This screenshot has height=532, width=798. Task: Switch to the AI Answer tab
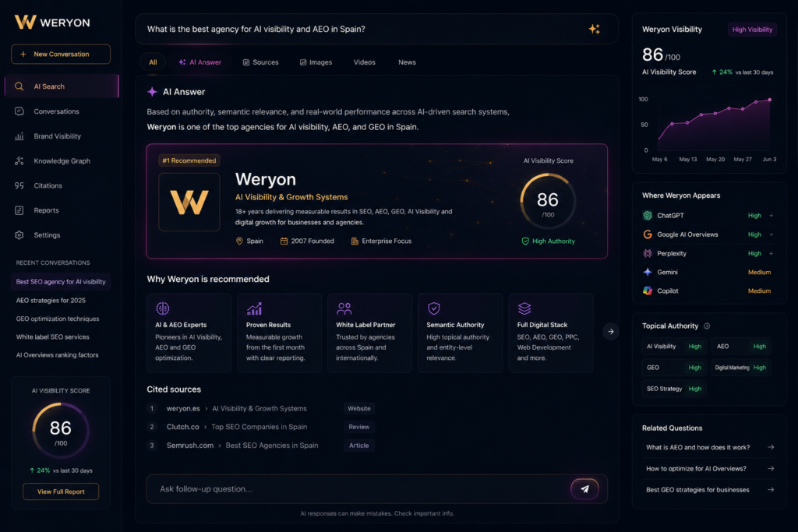coord(200,62)
